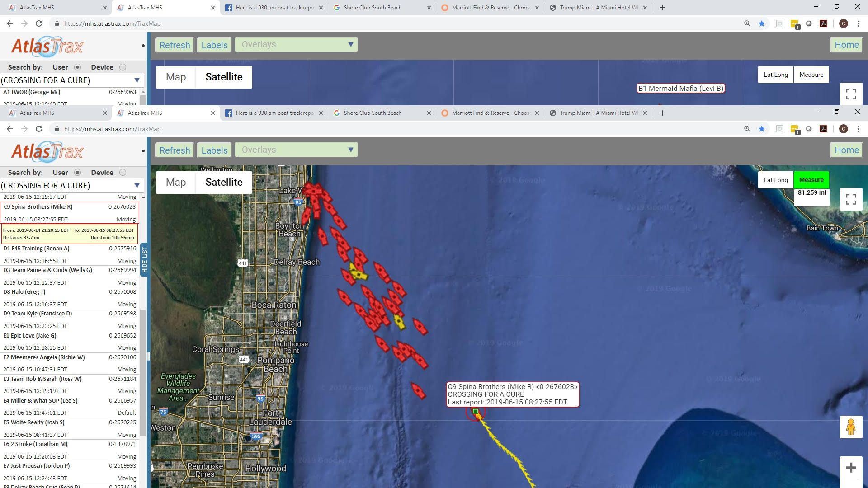Select the User radio button in lower window
Image resolution: width=868 pixels, height=488 pixels.
77,173
